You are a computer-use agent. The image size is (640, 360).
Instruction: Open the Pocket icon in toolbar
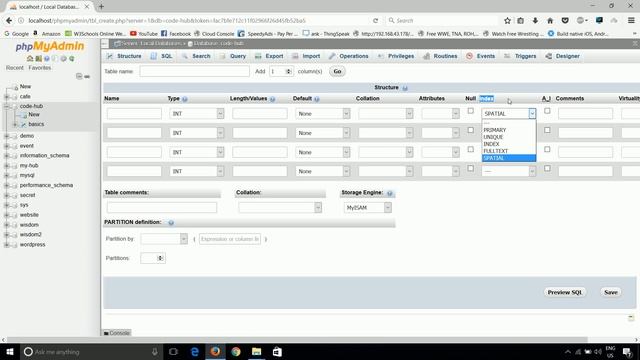point(565,20)
